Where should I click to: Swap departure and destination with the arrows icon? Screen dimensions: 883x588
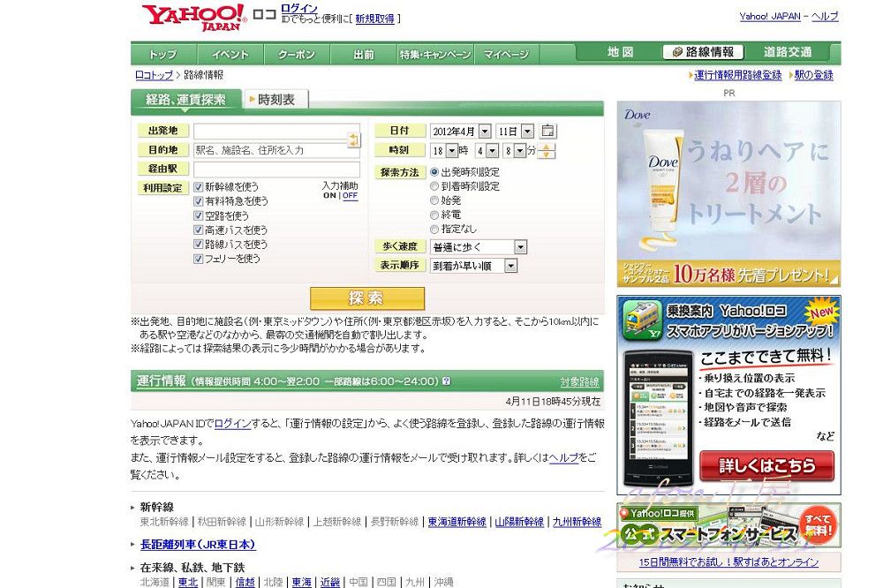354,139
